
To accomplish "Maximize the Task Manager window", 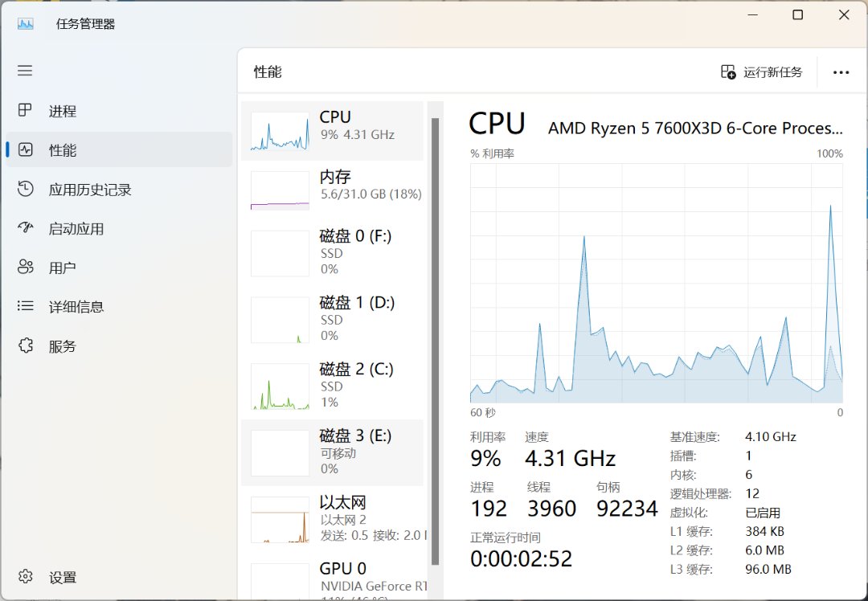I will [x=798, y=15].
